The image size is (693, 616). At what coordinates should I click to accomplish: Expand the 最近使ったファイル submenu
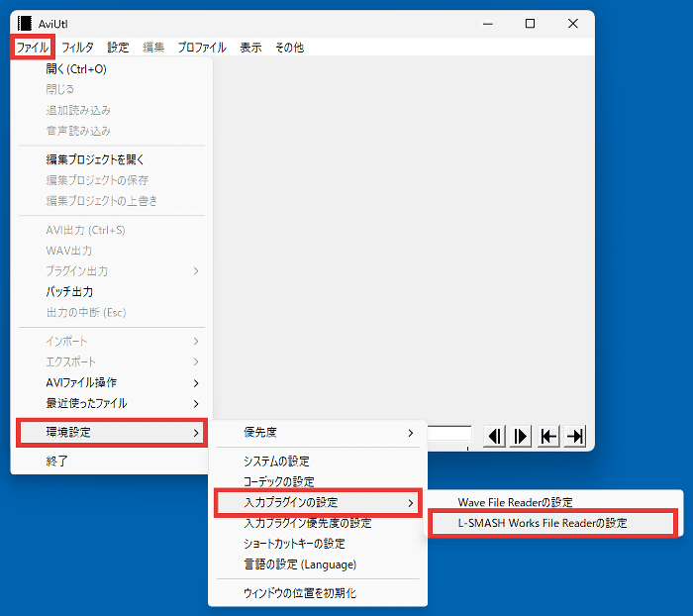[x=109, y=403]
